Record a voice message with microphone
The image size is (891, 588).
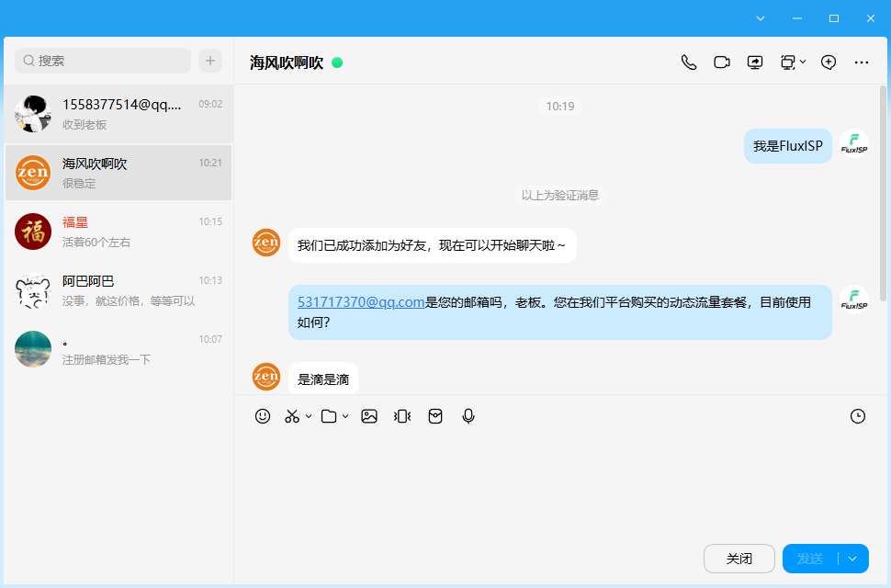(x=468, y=416)
